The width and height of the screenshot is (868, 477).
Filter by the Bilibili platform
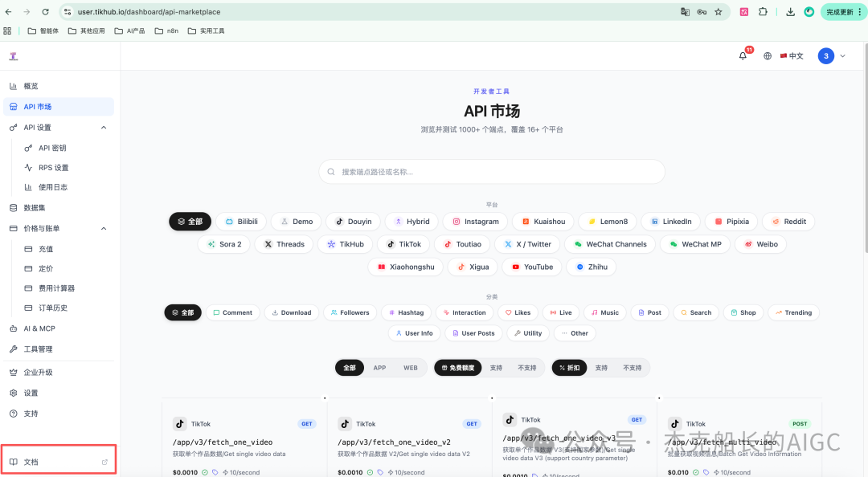click(241, 222)
